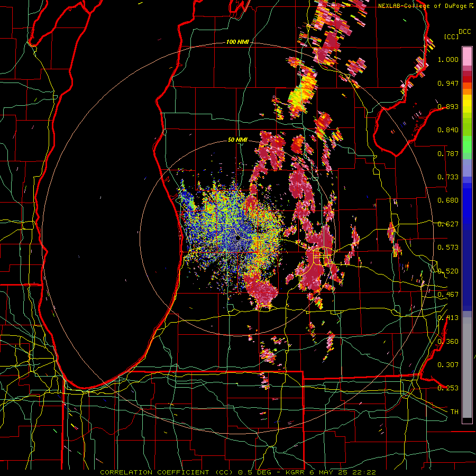Click the 100 NMI range ring label

click(237, 42)
